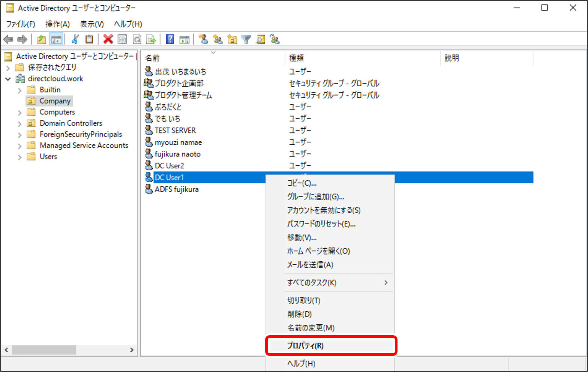Click the create new user icon

204,39
